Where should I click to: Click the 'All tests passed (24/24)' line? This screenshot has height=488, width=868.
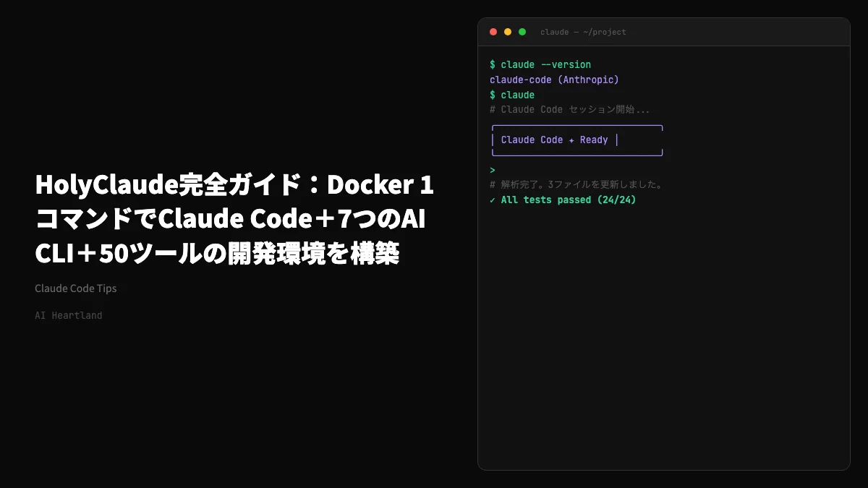(563, 200)
